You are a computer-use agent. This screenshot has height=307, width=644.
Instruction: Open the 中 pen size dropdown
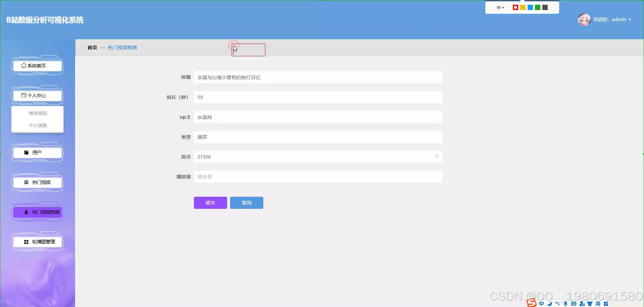[x=499, y=7]
